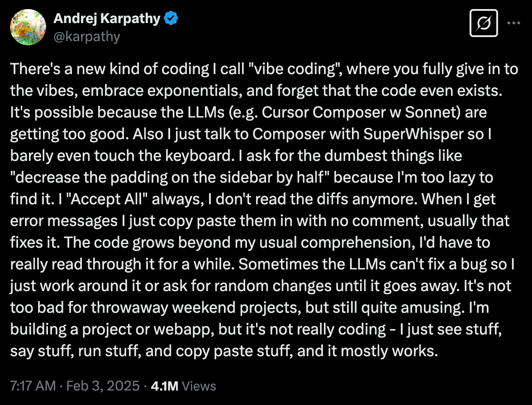This screenshot has width=532, height=405.
Task: Click the blue verified badge
Action: [171, 19]
